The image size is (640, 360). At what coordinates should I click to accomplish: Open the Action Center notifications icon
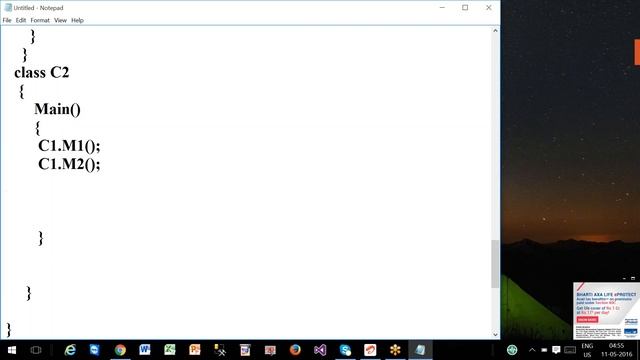pos(556,350)
